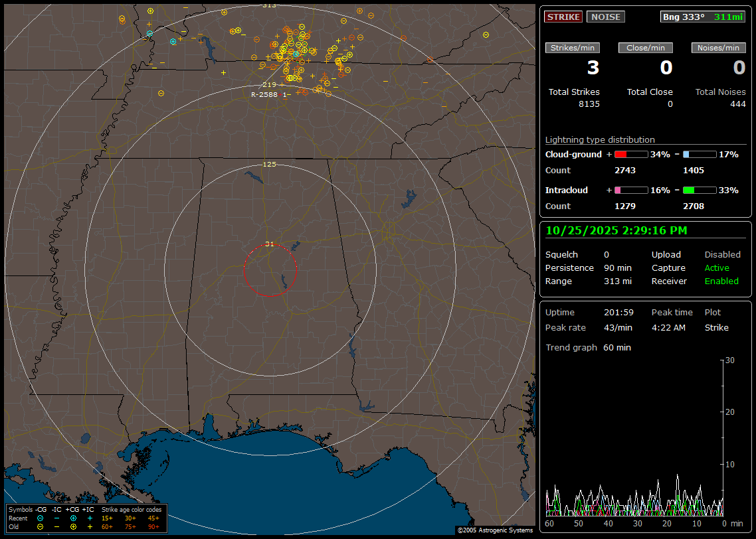Click the pink positive intracloud percentage bar
This screenshot has height=539, width=756.
[630, 191]
